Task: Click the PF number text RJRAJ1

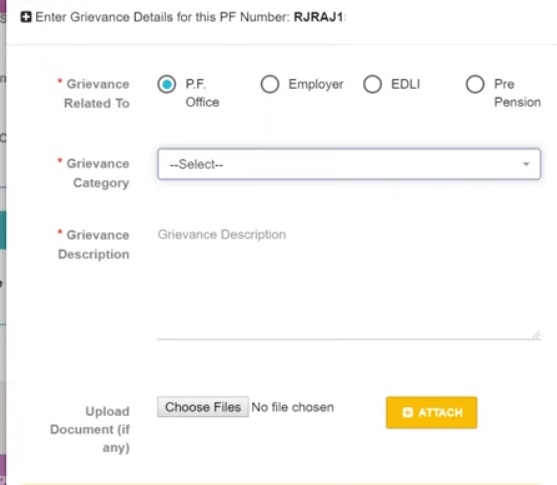Action: pyautogui.click(x=319, y=17)
